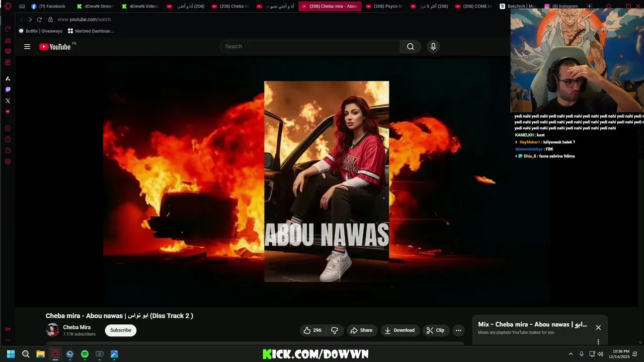Open the Mix panel's vertical dots menu

click(x=598, y=342)
